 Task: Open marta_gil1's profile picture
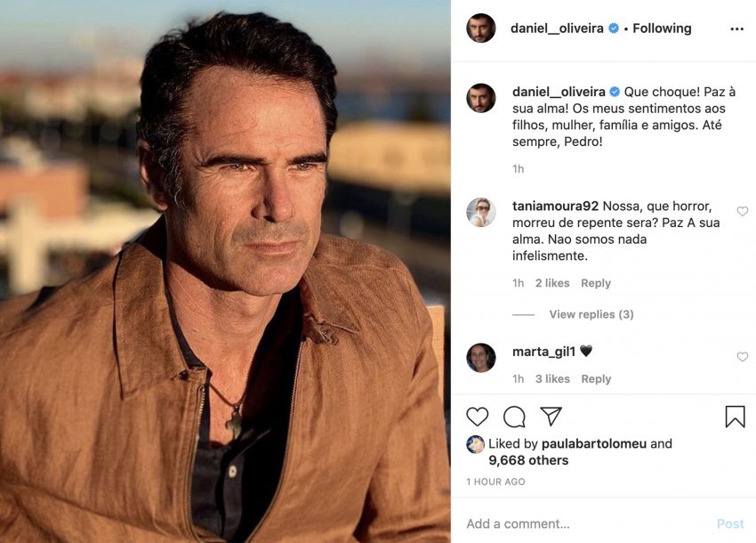coord(481,358)
